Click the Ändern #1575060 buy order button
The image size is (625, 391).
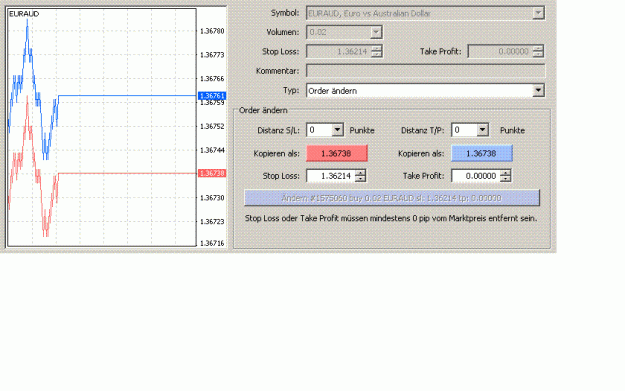pos(391,198)
